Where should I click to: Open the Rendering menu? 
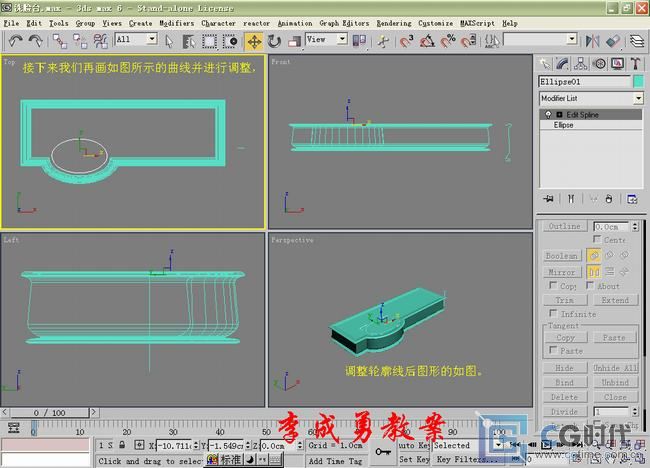(x=394, y=23)
